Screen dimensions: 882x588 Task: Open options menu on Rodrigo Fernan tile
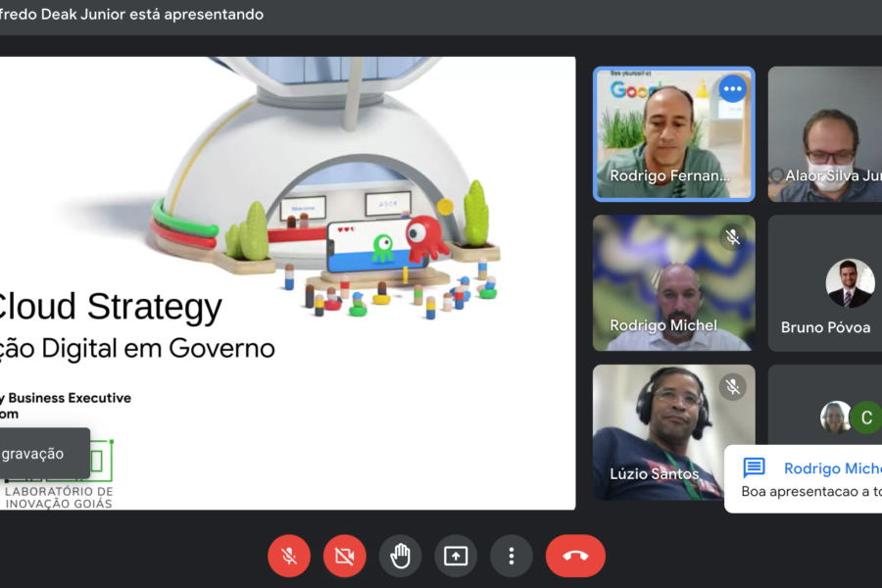pyautogui.click(x=732, y=89)
